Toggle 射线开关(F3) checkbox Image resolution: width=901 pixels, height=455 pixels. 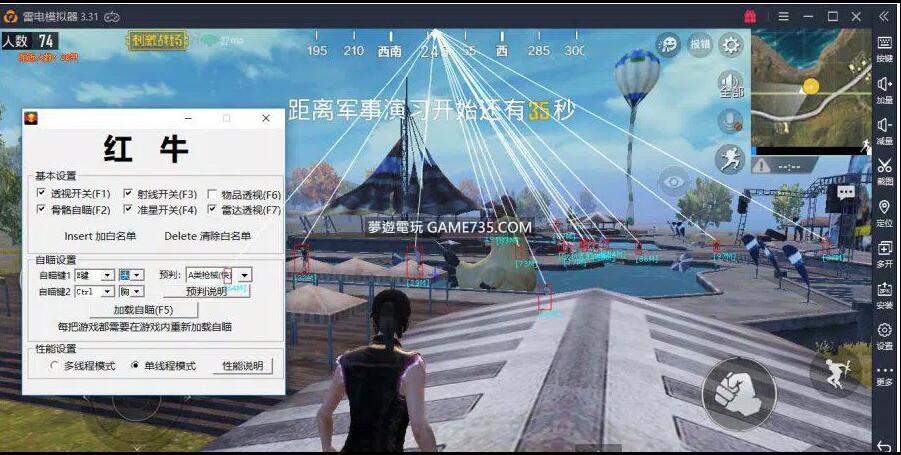128,193
